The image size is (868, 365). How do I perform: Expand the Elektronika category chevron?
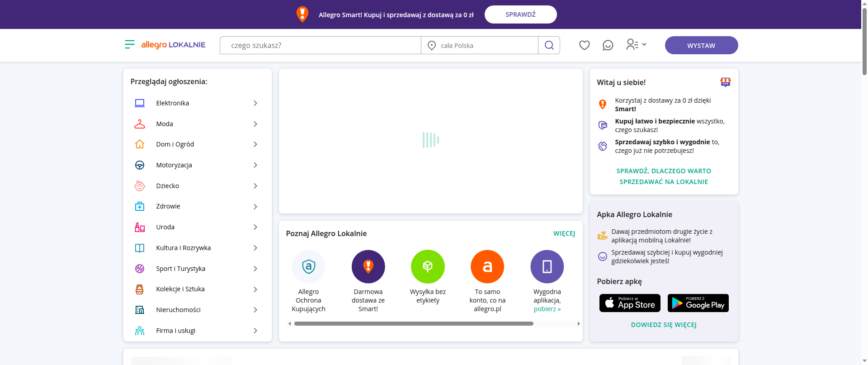pyautogui.click(x=255, y=103)
